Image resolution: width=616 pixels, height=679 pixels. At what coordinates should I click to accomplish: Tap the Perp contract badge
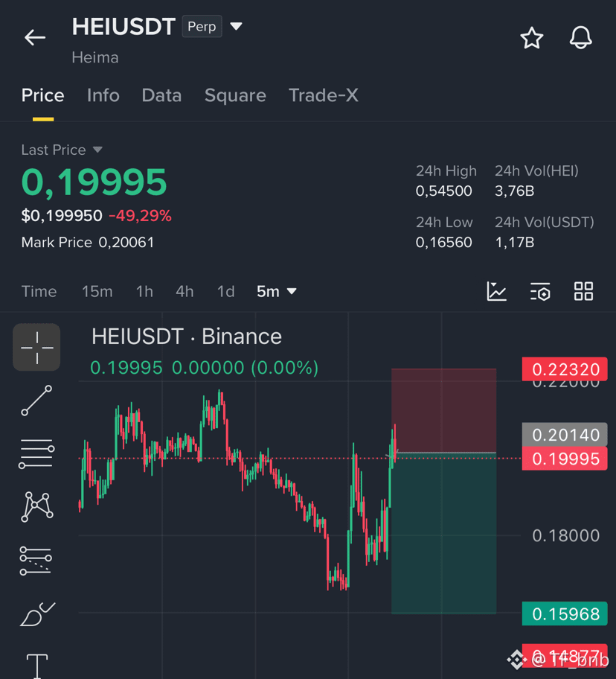pyautogui.click(x=202, y=26)
